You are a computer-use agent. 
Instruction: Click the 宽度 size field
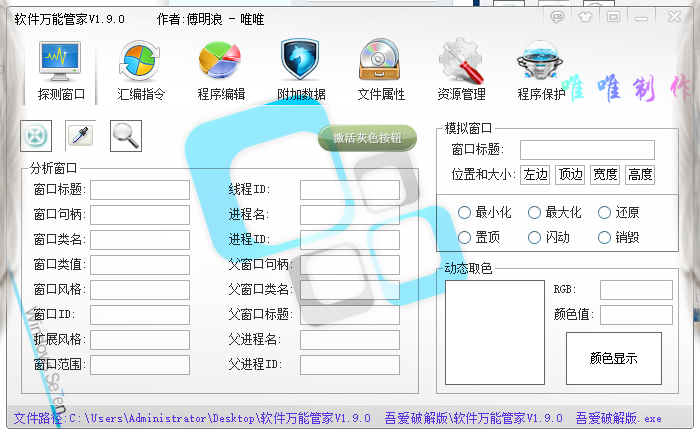(605, 175)
